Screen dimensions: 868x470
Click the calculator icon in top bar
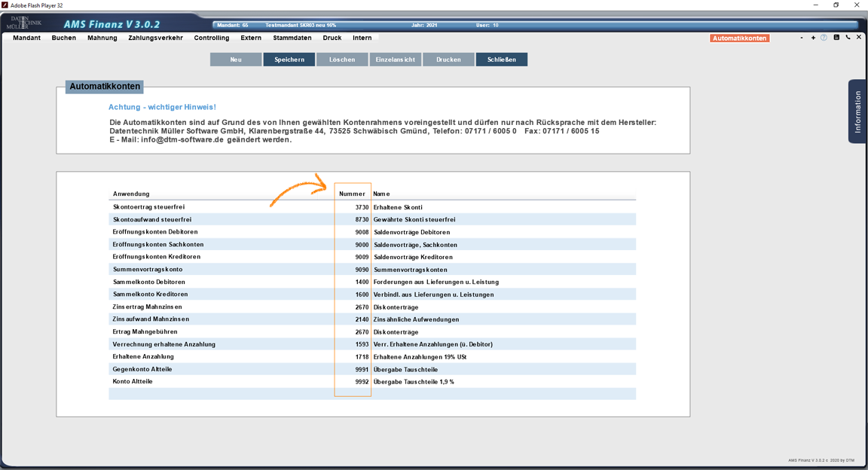[836, 38]
